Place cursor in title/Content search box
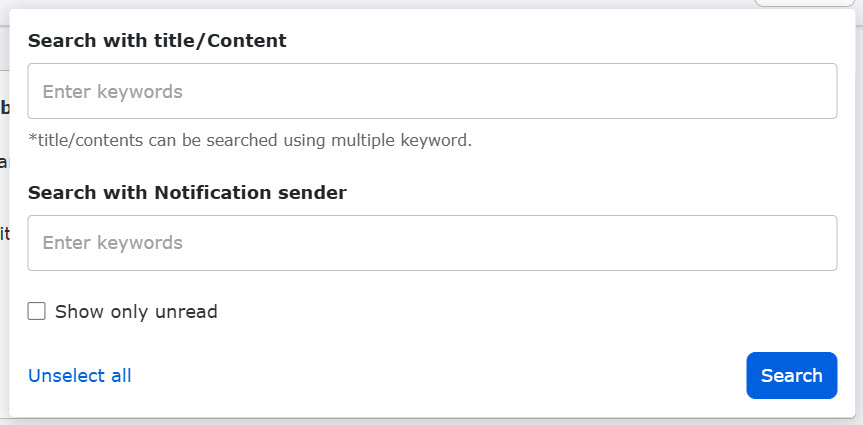The width and height of the screenshot is (863, 425). click(x=432, y=91)
